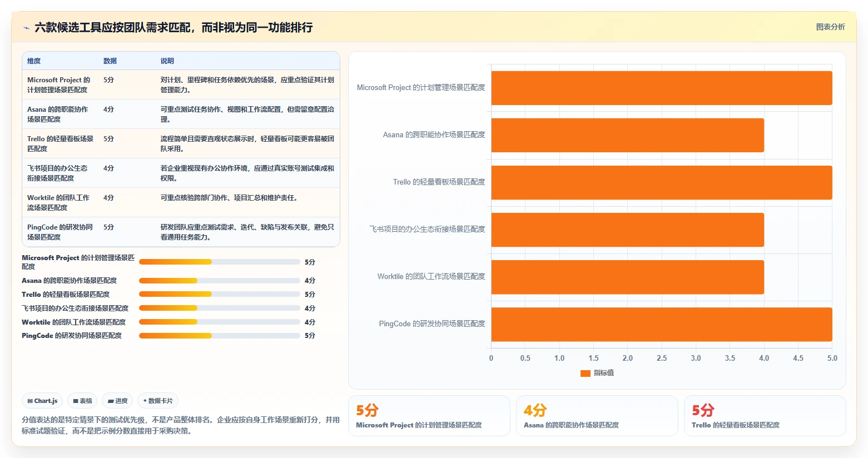Image resolution: width=868 pixels, height=458 pixels.
Task: Click the page title 六款候选工具
Action: tap(173, 27)
